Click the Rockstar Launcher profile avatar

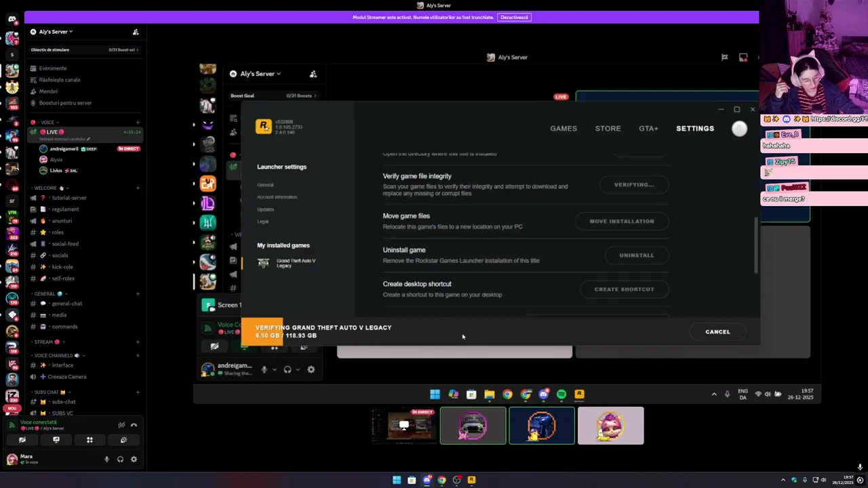tap(740, 129)
